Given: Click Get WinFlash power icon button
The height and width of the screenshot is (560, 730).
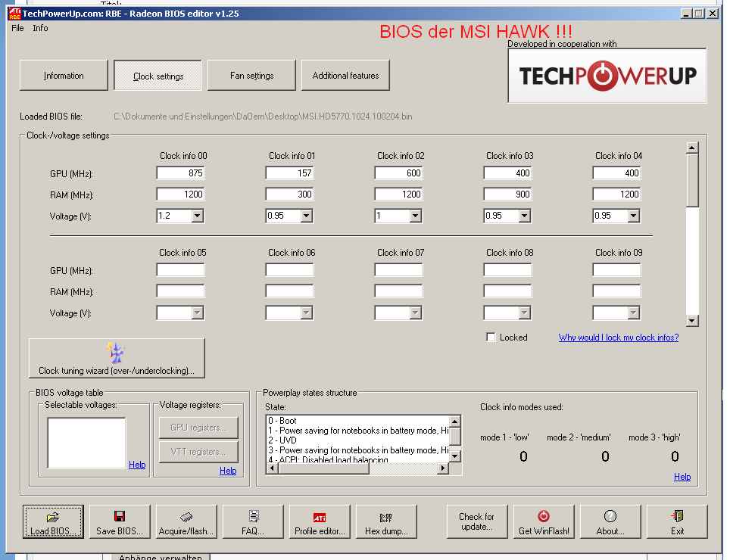Looking at the screenshot, I should point(543,521).
